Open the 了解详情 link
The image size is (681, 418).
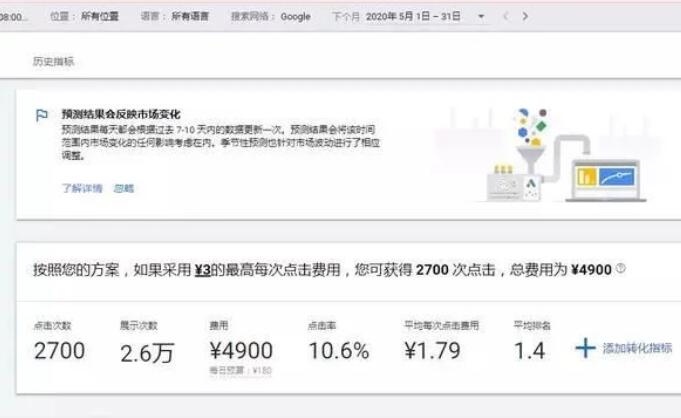pyautogui.click(x=82, y=188)
